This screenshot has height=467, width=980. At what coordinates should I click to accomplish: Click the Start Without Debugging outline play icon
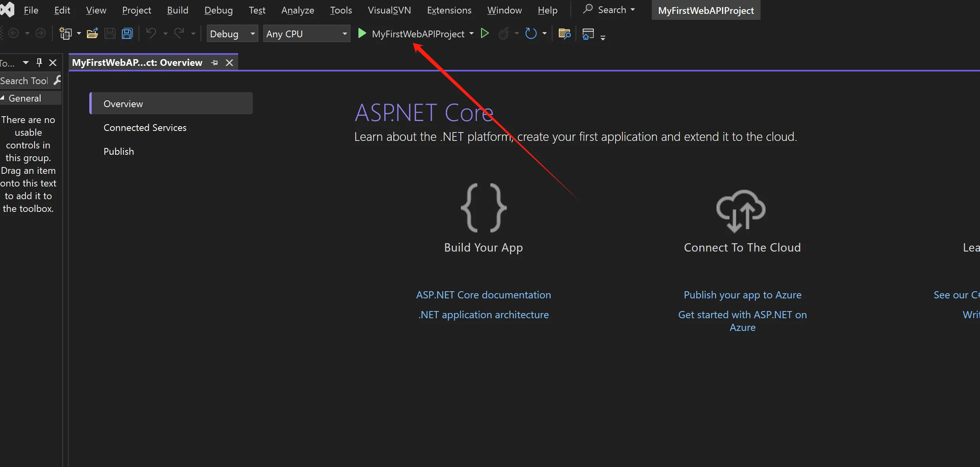pyautogui.click(x=485, y=33)
